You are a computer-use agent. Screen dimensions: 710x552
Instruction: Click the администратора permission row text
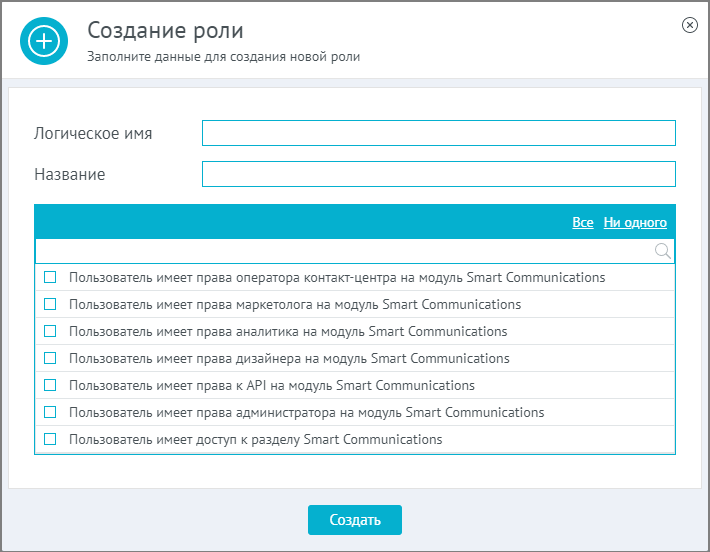307,413
